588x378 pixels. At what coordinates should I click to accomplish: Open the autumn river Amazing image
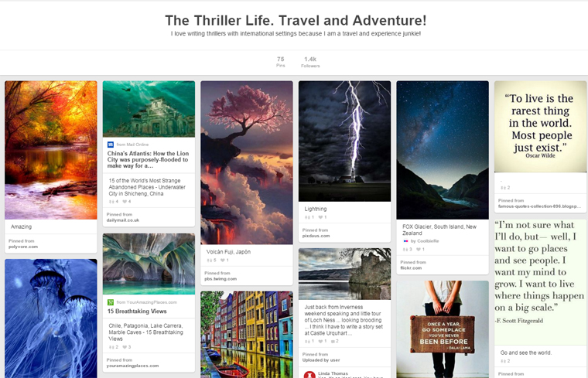click(51, 150)
